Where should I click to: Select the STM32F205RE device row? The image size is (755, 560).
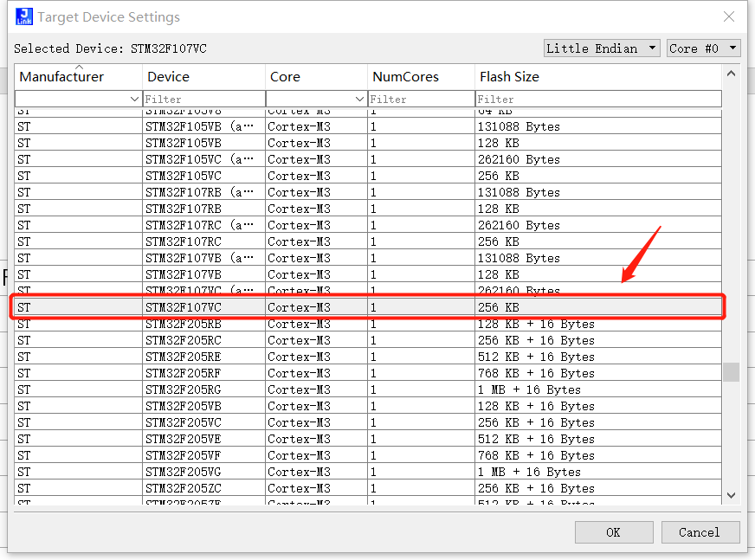[368, 357]
